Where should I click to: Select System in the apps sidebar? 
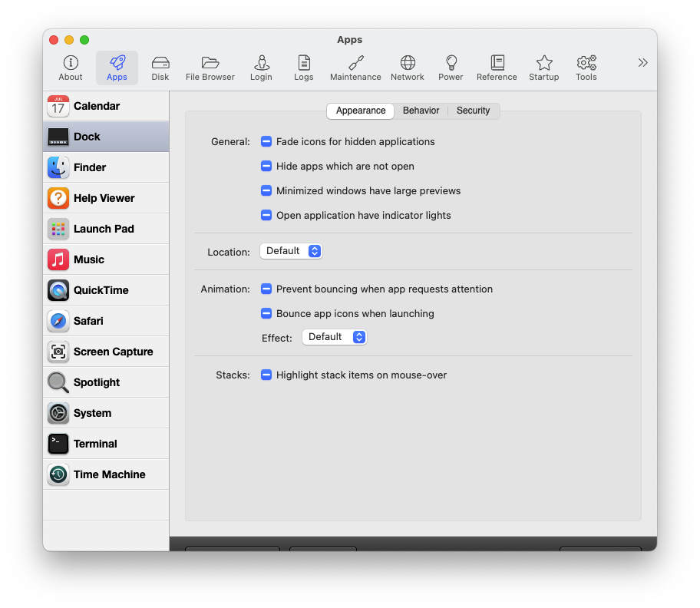click(x=106, y=413)
